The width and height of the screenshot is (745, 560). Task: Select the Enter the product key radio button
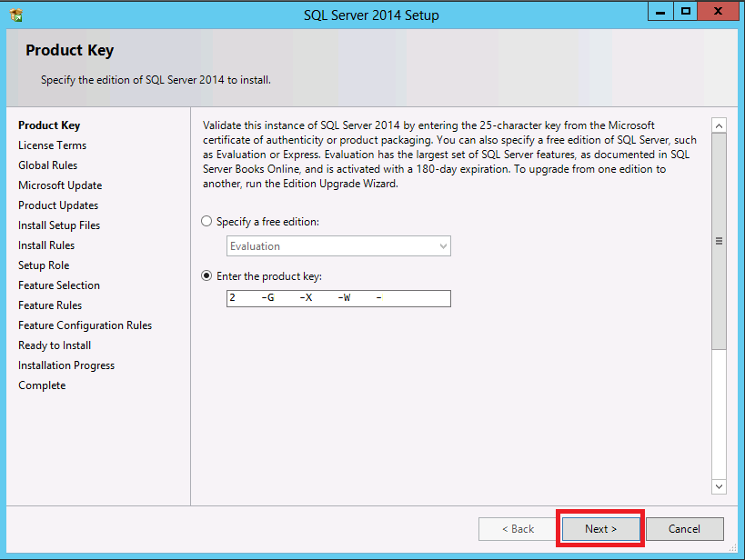pos(206,276)
